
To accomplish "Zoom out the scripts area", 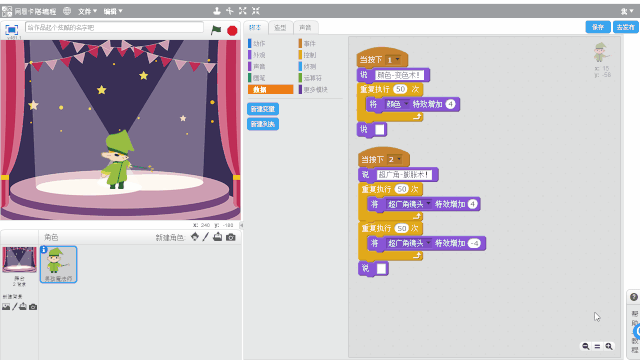I will [586, 346].
